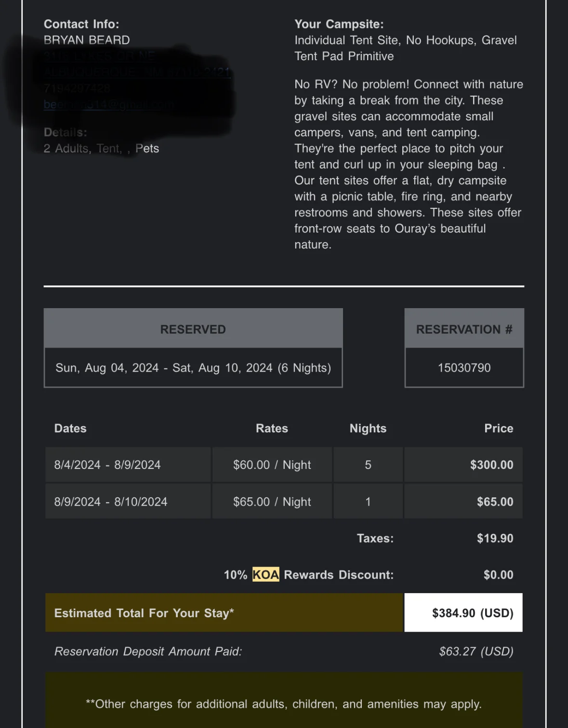Click the Nights column header
Screen dimensions: 568x728
coord(368,429)
